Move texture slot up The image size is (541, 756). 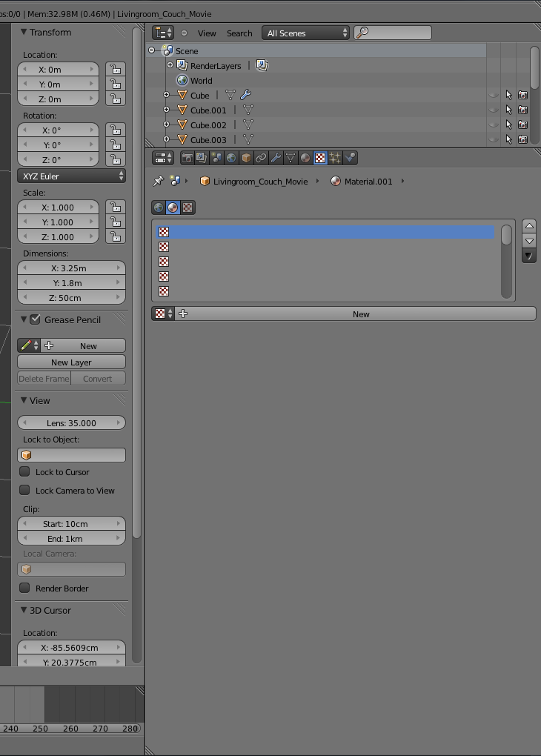[x=529, y=225]
